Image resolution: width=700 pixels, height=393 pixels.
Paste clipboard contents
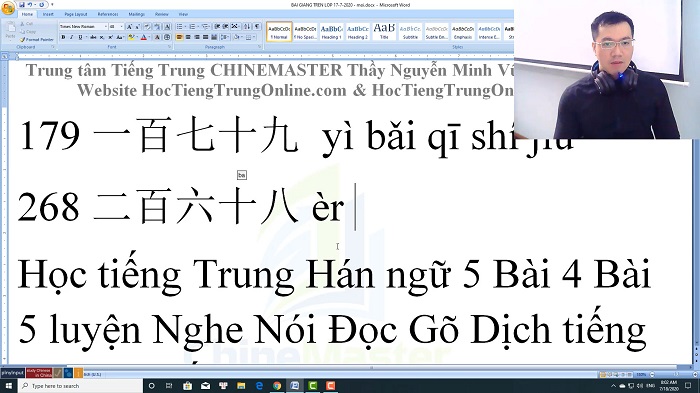tap(10, 30)
